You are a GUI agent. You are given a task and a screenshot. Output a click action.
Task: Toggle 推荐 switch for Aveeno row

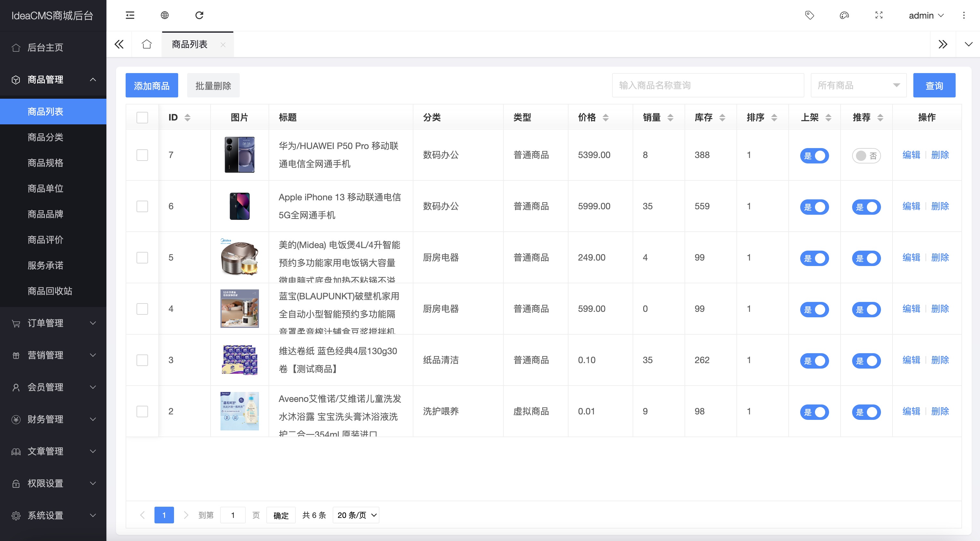point(866,412)
